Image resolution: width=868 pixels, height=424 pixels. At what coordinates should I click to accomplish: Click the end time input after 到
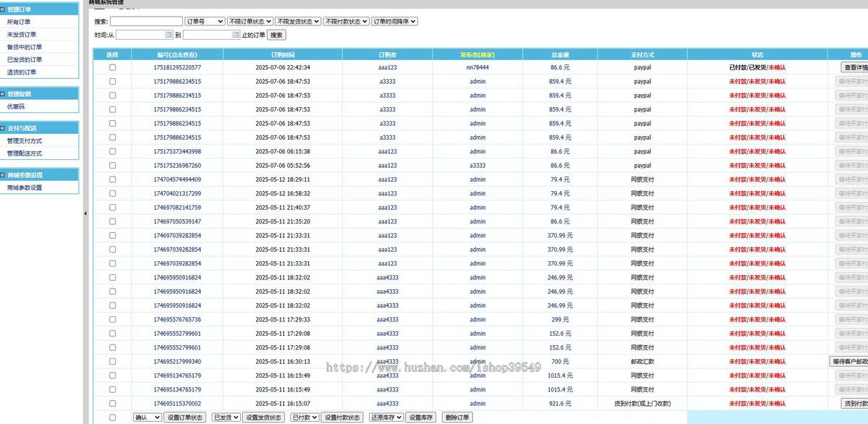pos(211,35)
